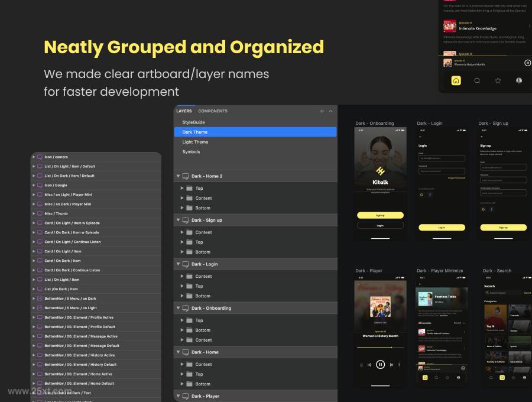Collapse the Dark - Player artboard group
Image resolution: width=532 pixels, height=402 pixels.
click(x=178, y=396)
